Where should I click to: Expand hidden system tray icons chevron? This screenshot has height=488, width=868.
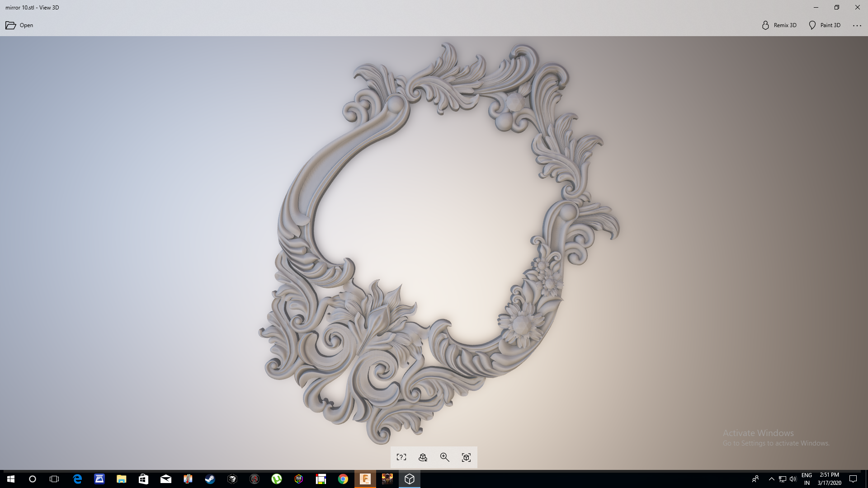tap(772, 479)
